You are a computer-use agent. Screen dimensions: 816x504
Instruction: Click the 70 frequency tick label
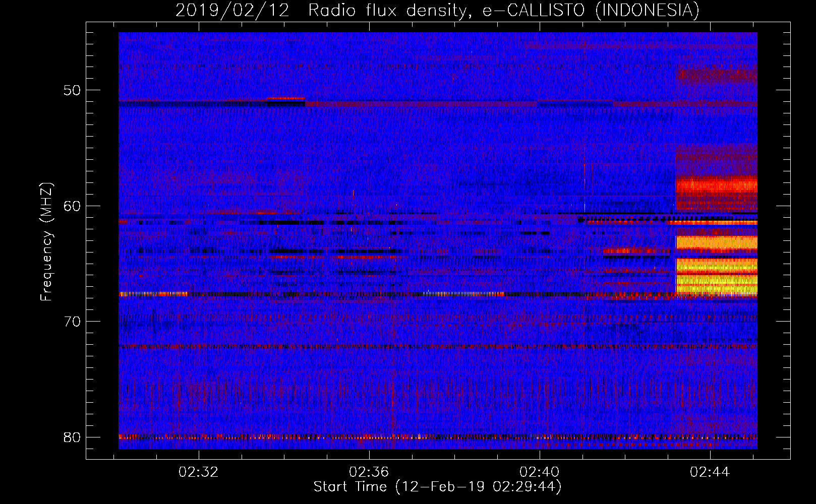72,321
